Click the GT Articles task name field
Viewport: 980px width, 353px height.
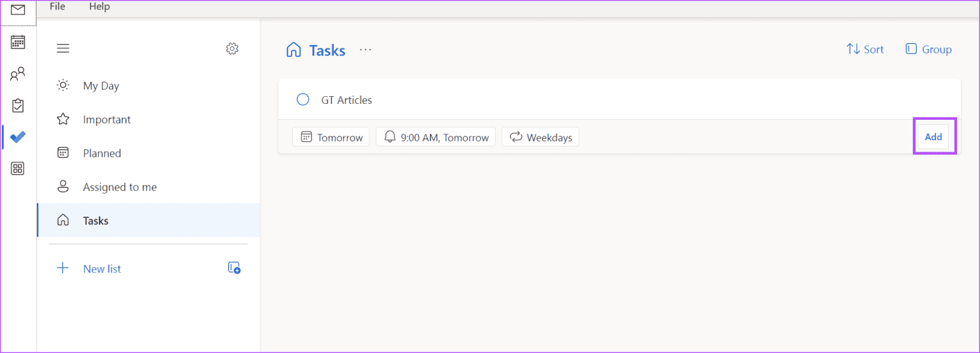click(x=346, y=100)
